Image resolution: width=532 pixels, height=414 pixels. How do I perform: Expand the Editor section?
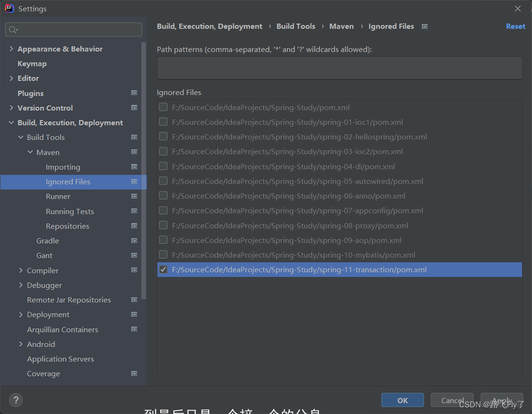tap(11, 78)
